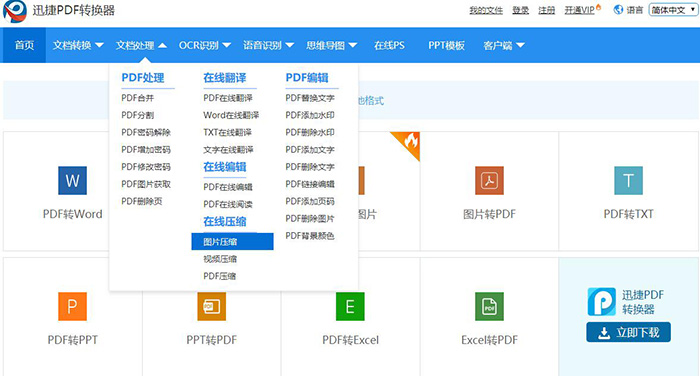Click the 在线压缩 section heading
This screenshot has width=700, height=376.
pos(225,221)
